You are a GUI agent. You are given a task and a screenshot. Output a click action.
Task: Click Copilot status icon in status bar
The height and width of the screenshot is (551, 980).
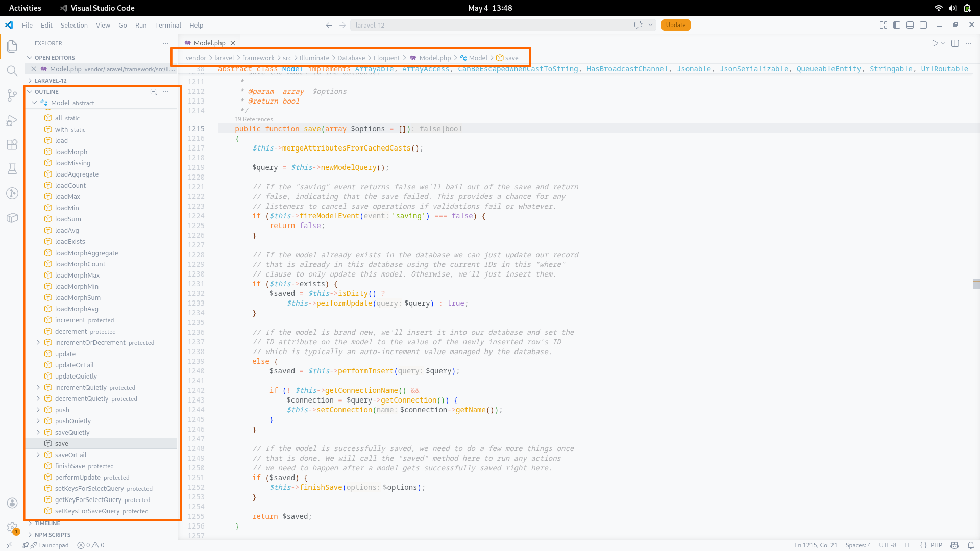954,545
